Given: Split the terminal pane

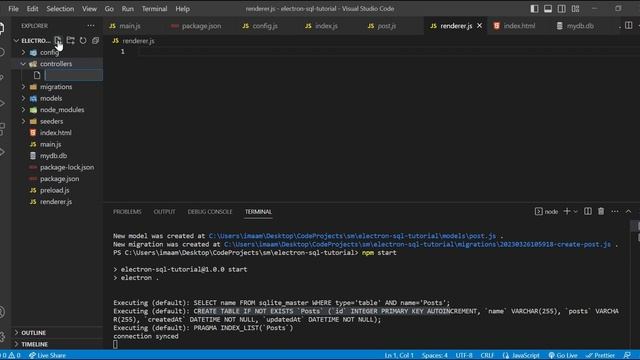Looking at the screenshot, I should coord(588,211).
